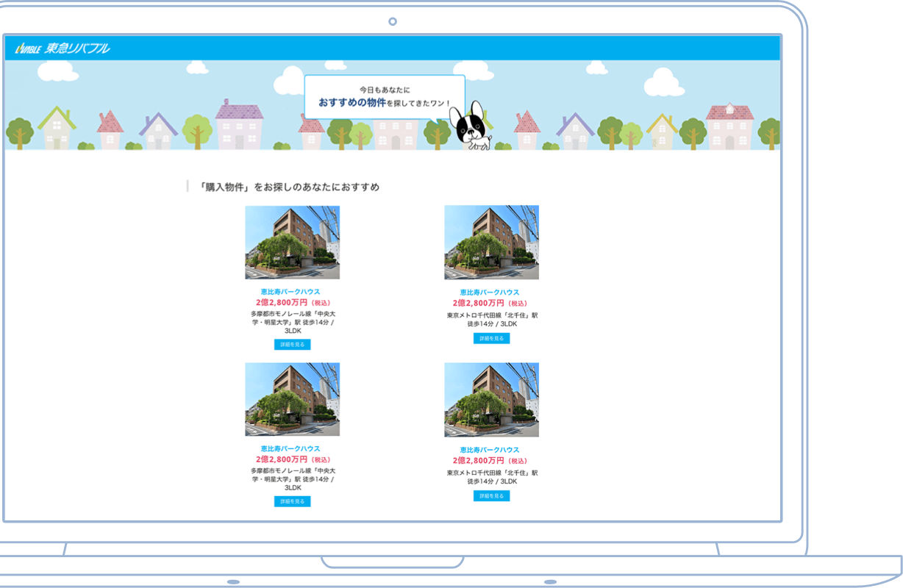Click upper-right 東京メトロ千代田線 station description
Viewport: 903px width, 588px height.
click(492, 319)
